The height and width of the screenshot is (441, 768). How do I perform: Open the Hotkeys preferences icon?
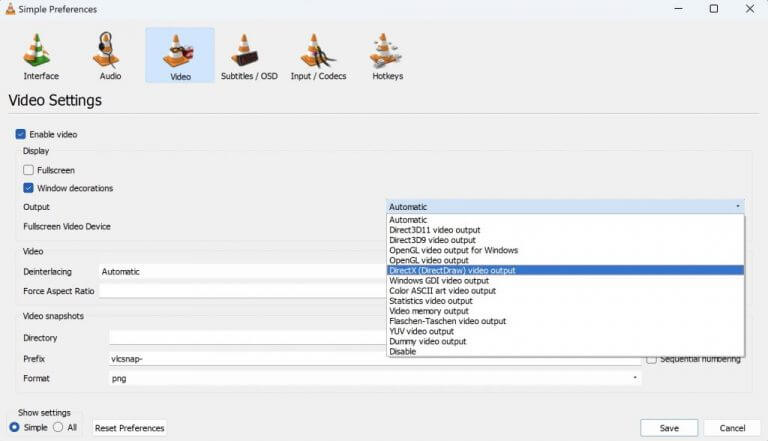(385, 50)
